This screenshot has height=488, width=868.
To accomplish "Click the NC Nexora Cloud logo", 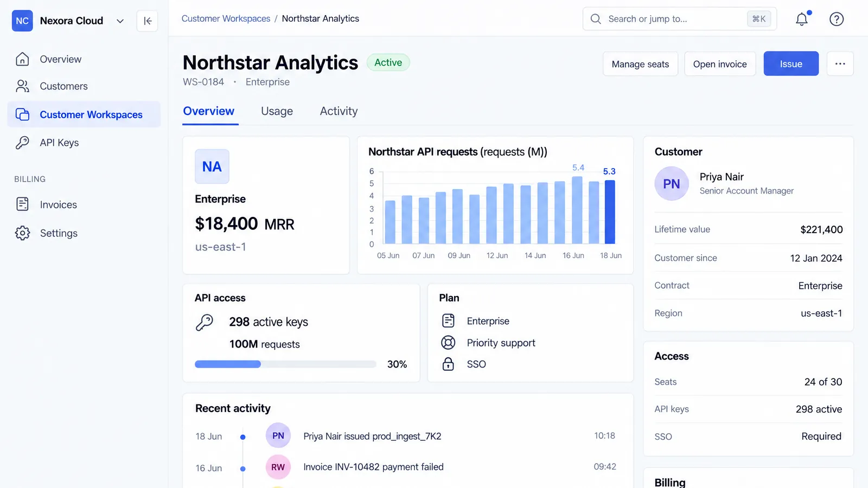I will pyautogui.click(x=22, y=21).
